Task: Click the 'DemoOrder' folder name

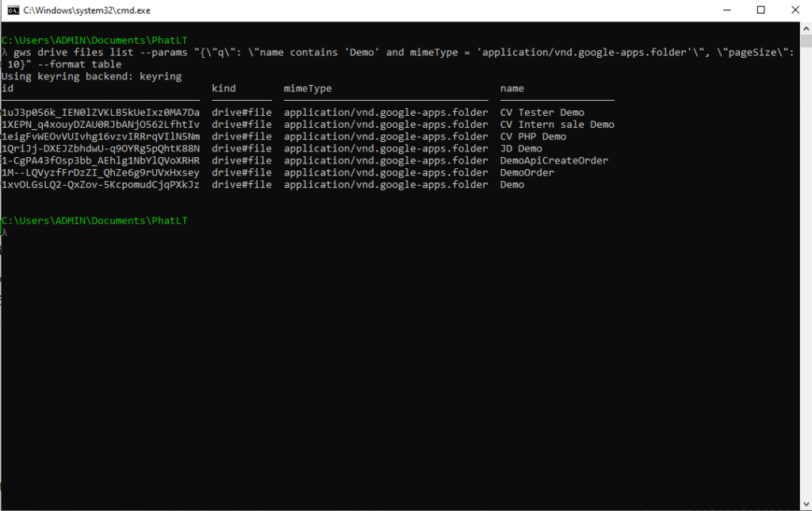Action: pos(527,172)
